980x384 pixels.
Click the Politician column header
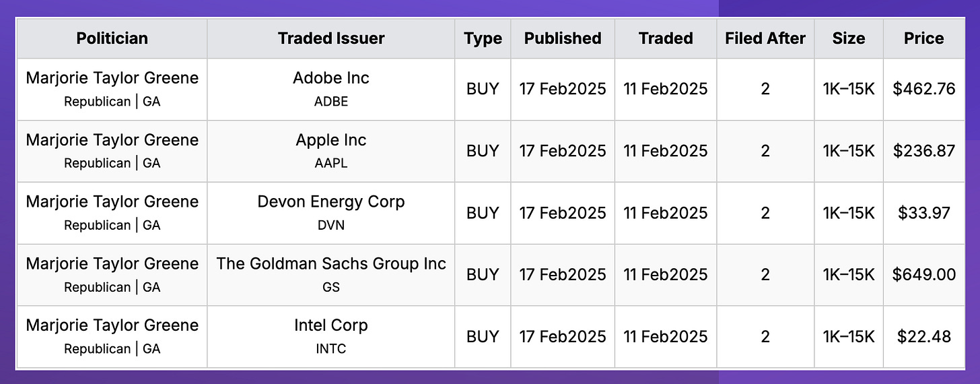112,38
